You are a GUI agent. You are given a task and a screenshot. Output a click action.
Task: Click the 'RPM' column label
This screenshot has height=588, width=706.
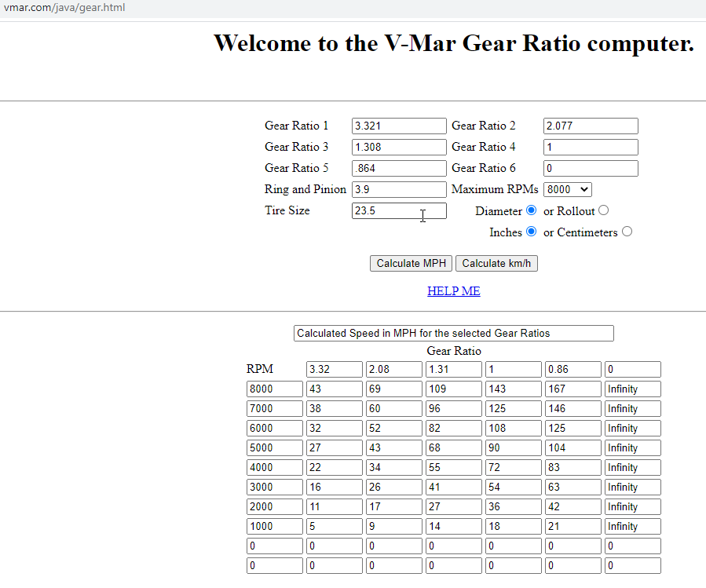coord(260,369)
